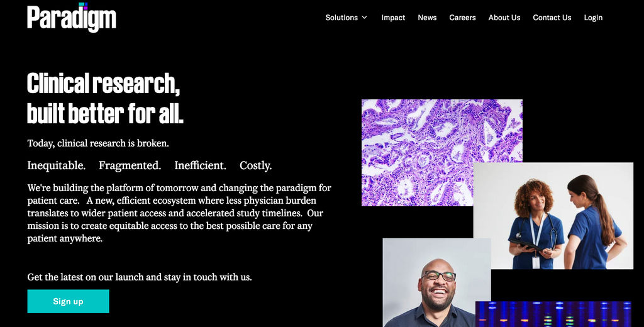Visit the Careers page

462,18
